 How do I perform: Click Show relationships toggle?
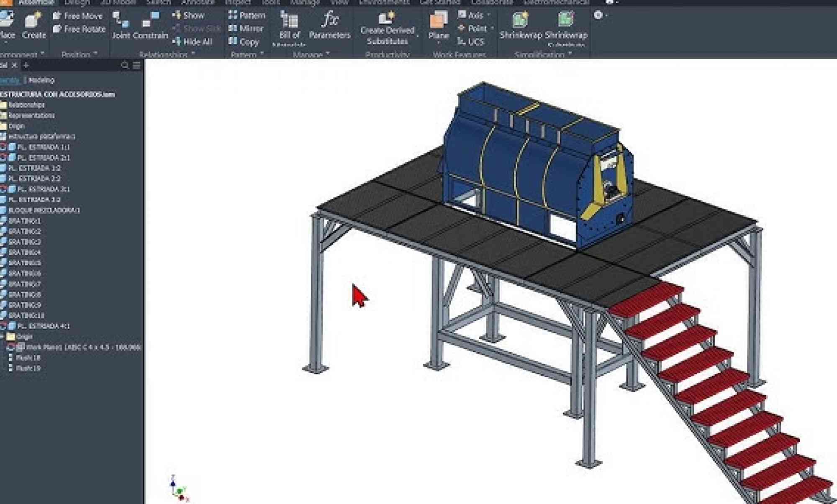click(188, 15)
